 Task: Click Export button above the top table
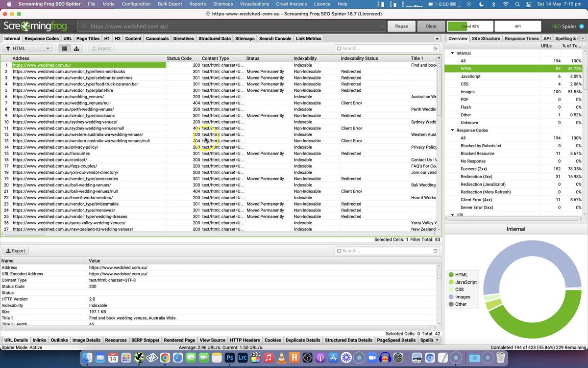[x=100, y=49]
